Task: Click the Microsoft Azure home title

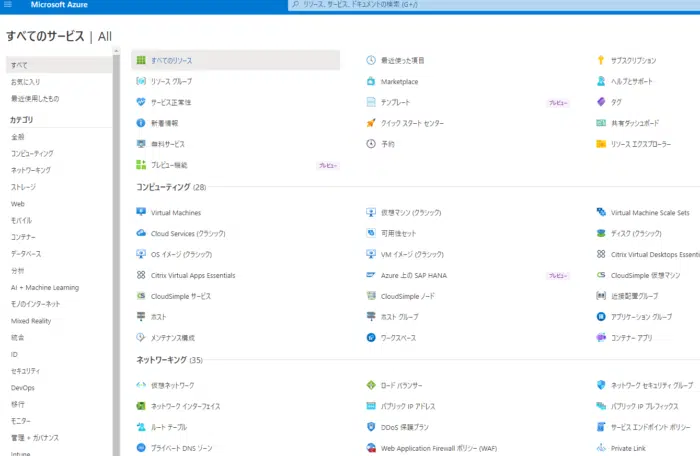Action: (x=62, y=6)
